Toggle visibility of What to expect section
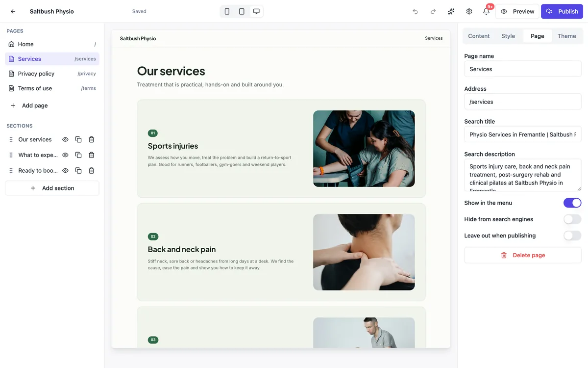This screenshot has width=588, height=368. pos(65,155)
